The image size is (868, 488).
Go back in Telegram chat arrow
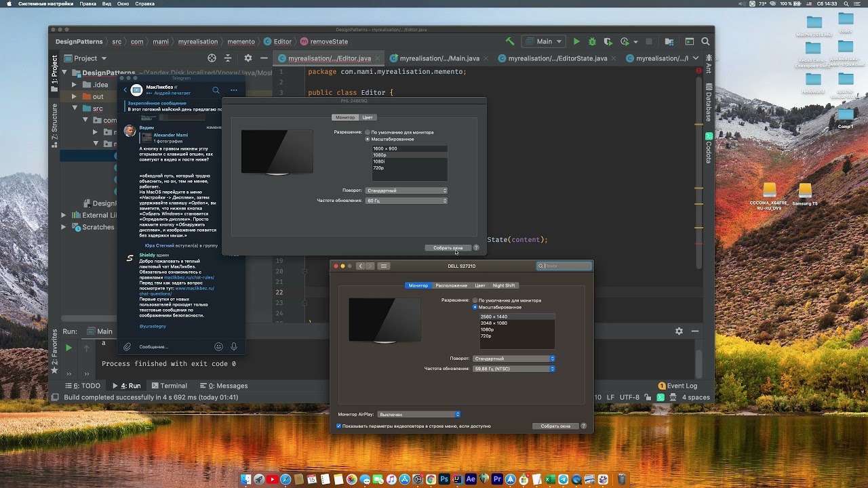(125, 90)
